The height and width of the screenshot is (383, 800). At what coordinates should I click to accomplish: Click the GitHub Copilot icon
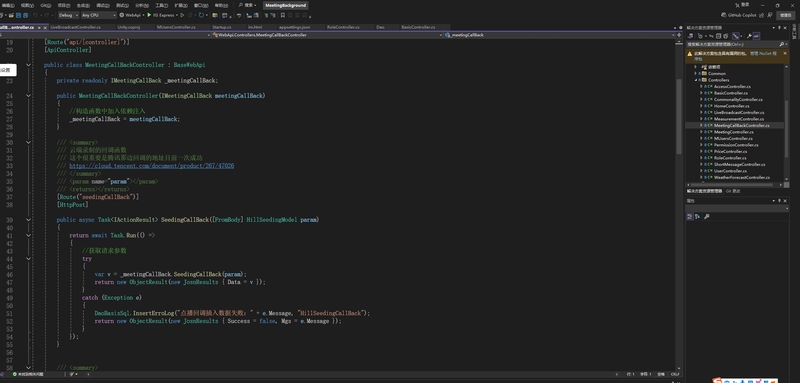point(723,15)
